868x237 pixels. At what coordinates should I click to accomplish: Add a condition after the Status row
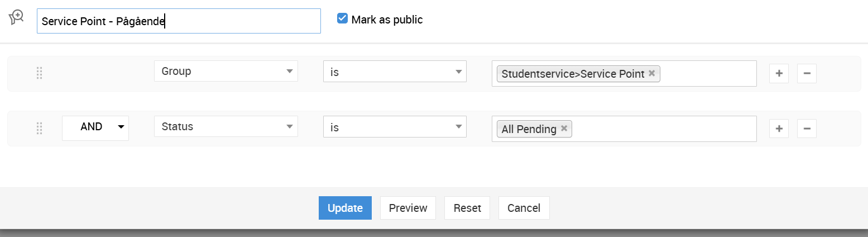pyautogui.click(x=779, y=129)
